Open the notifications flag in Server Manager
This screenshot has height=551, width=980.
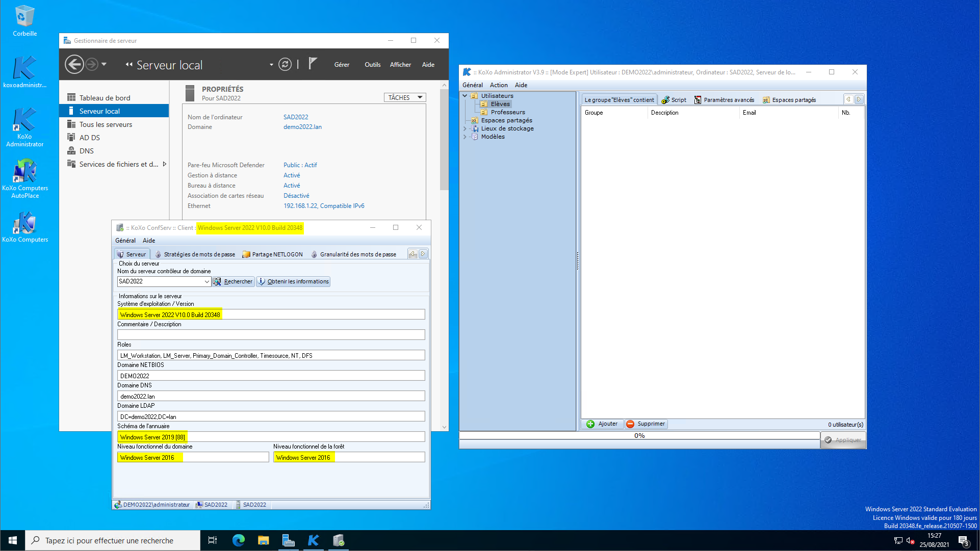pyautogui.click(x=313, y=64)
